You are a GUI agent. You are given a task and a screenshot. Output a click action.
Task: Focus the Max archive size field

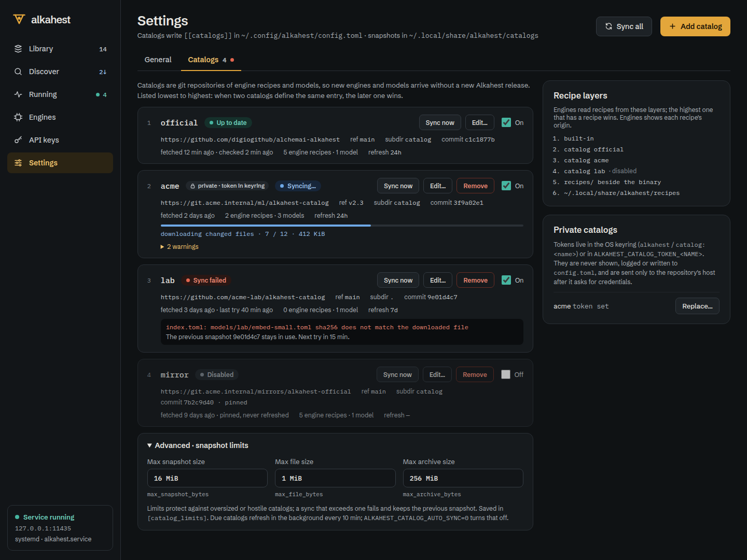[x=463, y=478]
